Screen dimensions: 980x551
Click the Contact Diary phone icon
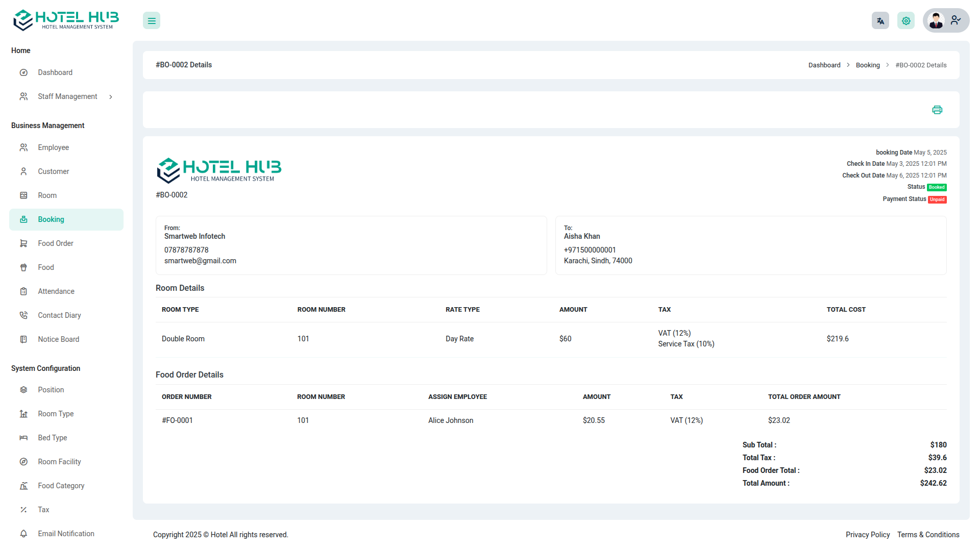pos(23,315)
